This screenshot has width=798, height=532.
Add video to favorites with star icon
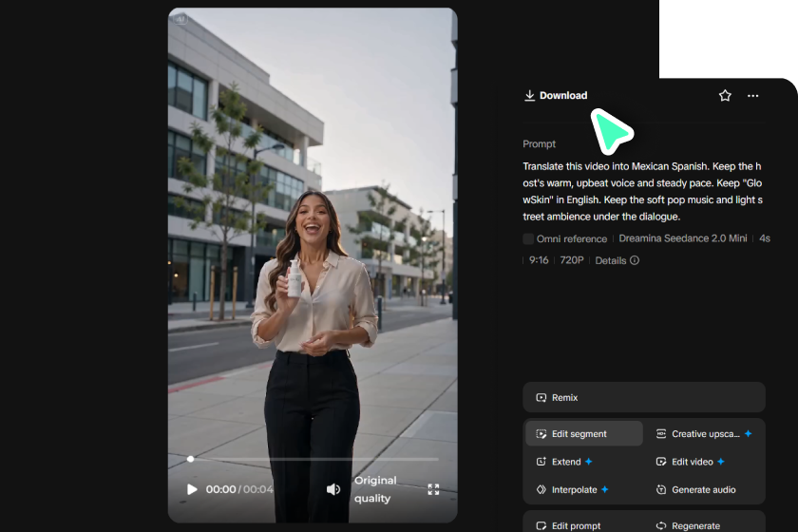(x=725, y=96)
